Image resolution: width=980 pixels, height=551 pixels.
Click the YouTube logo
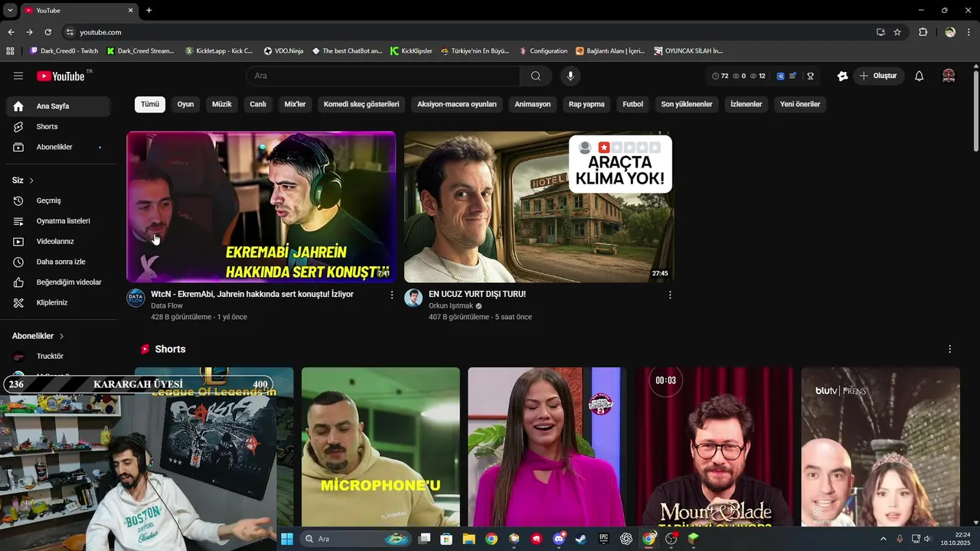tap(60, 76)
